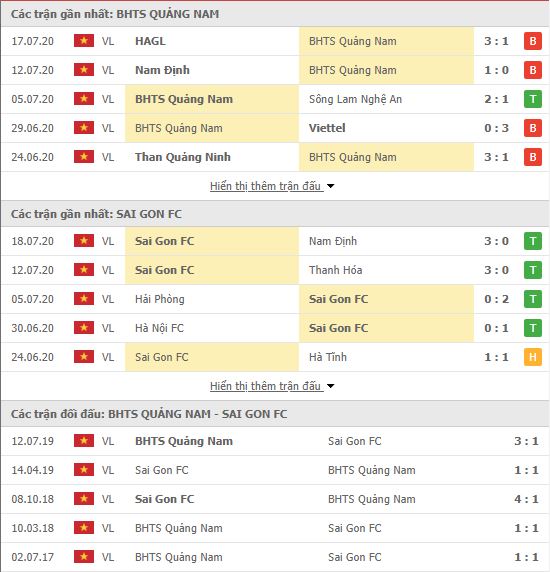Click VL league label on 18.07.20 row
Image resolution: width=550 pixels, height=572 pixels.
[108, 241]
